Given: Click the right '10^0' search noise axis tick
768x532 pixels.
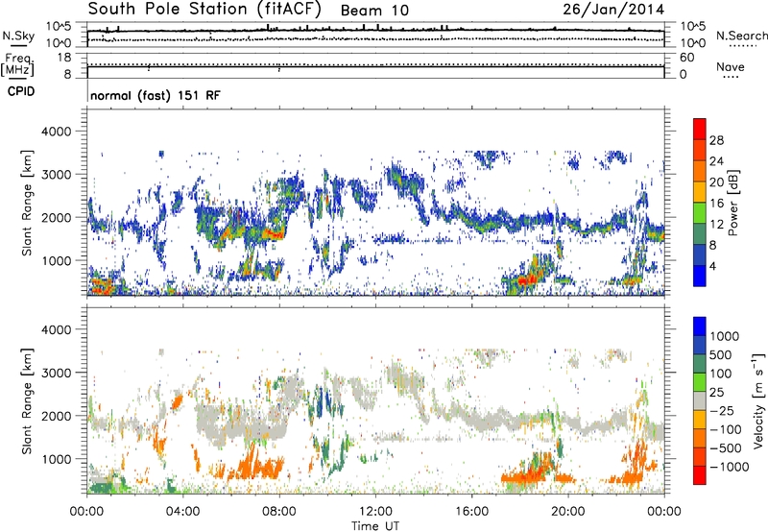Looking at the screenshot, I should point(692,43).
